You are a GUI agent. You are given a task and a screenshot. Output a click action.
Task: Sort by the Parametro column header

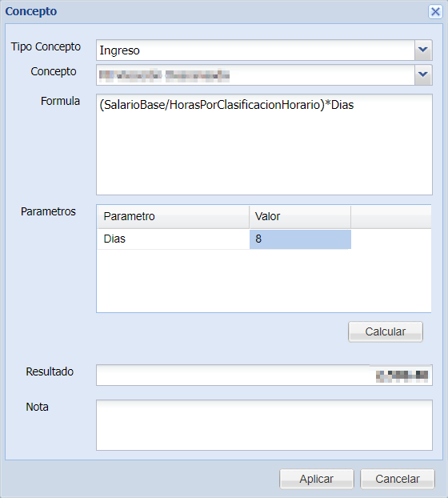174,217
